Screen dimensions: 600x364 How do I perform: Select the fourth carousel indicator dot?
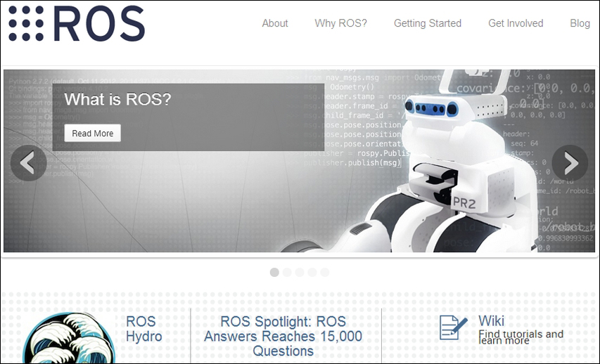pyautogui.click(x=312, y=272)
